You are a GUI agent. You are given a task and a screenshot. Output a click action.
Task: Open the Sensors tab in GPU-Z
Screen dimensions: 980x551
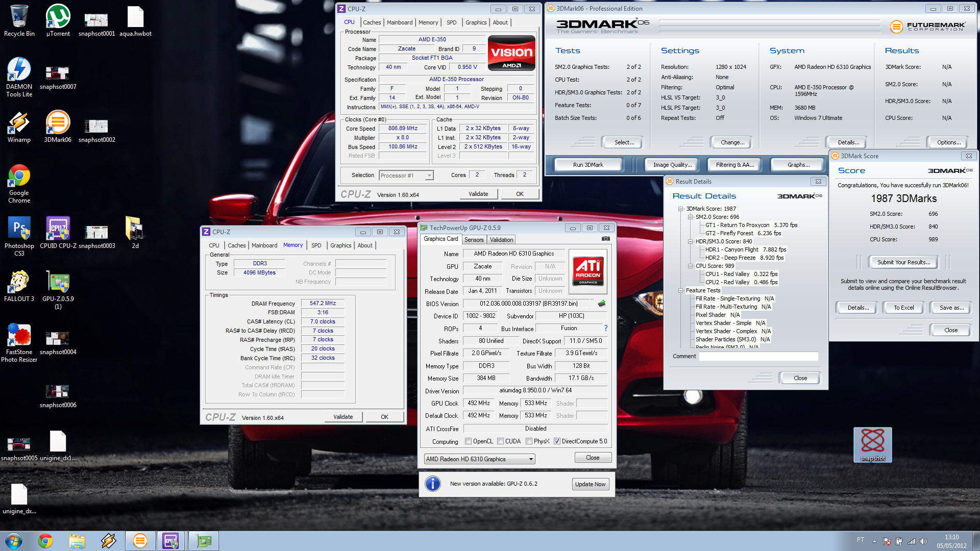pos(474,240)
